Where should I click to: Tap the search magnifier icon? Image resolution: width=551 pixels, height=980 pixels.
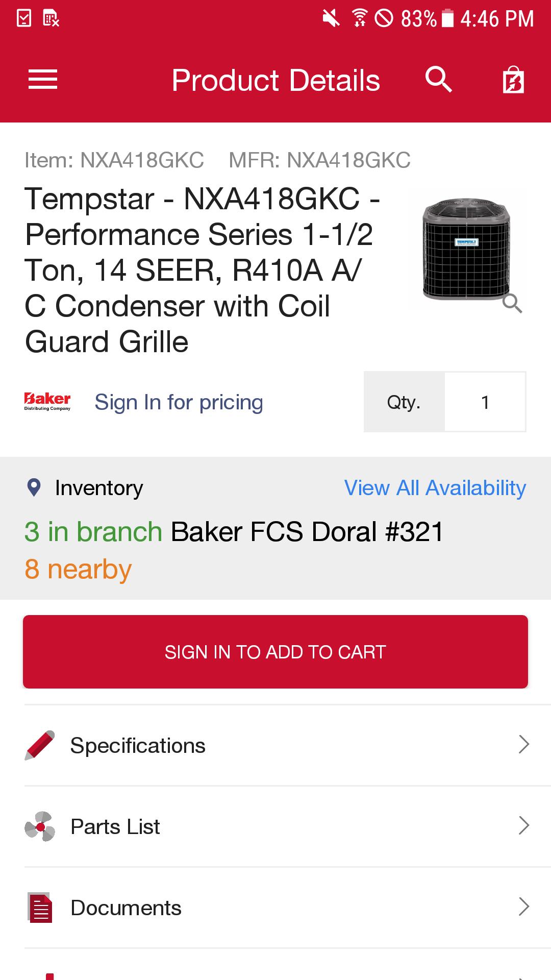tap(439, 80)
